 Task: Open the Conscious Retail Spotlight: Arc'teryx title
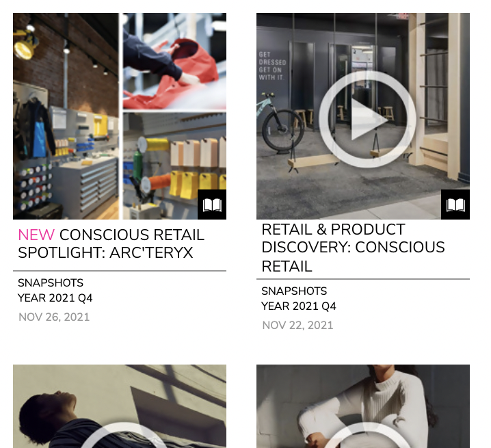pos(111,243)
